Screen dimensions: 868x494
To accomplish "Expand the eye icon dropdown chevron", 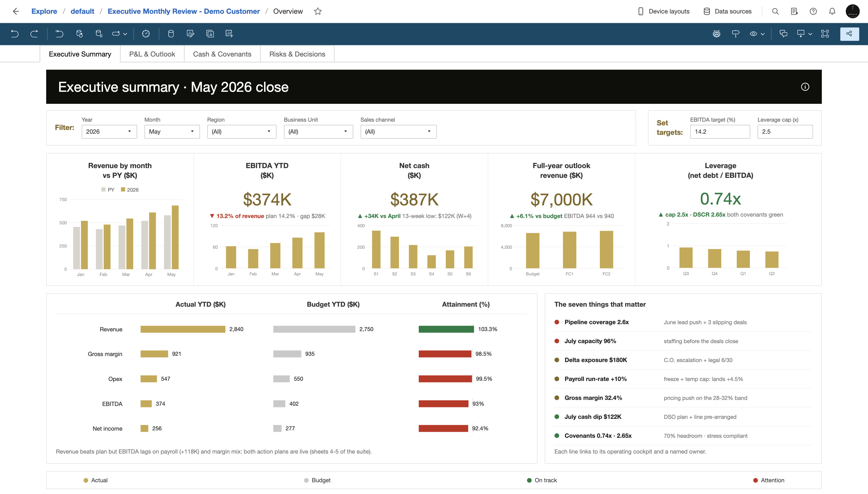I will pyautogui.click(x=763, y=34).
